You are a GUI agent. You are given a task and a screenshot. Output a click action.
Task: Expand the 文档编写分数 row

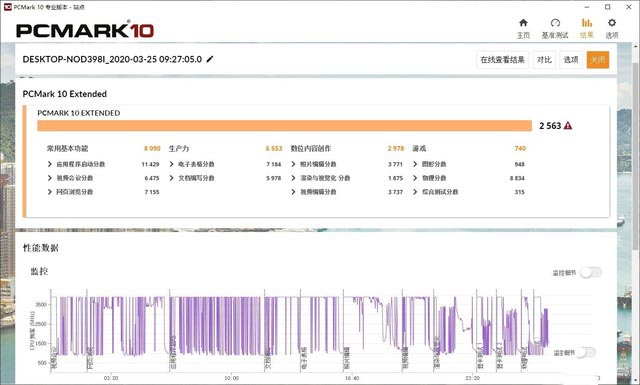[171, 178]
